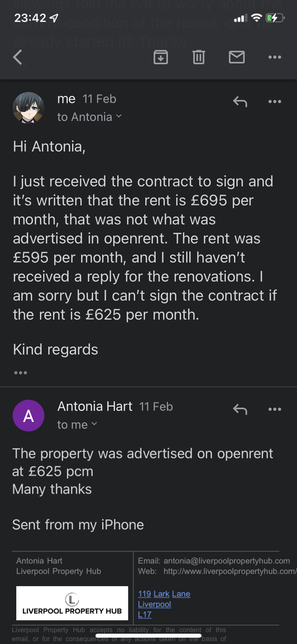
Task: Open more options for my message
Action: point(274,102)
